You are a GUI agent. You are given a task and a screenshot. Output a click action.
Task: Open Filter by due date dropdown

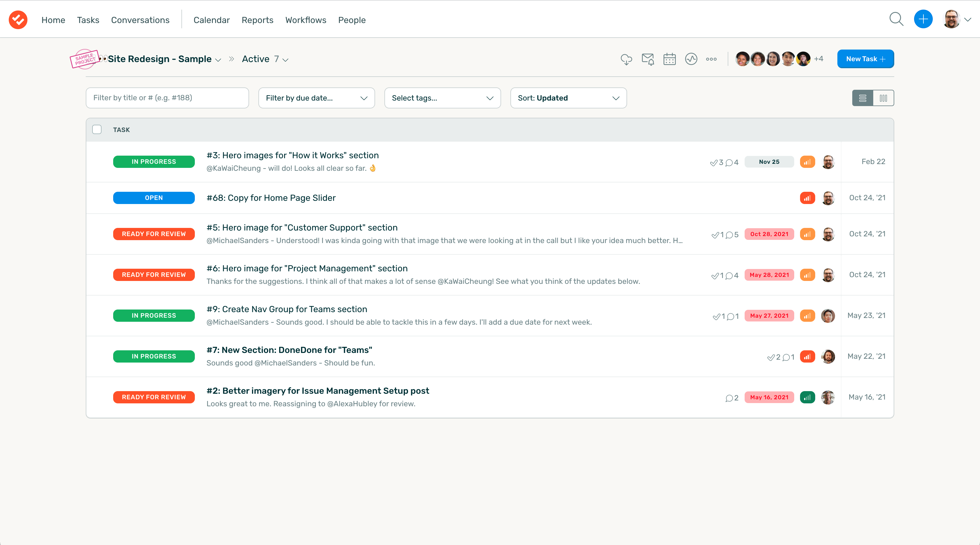point(316,98)
